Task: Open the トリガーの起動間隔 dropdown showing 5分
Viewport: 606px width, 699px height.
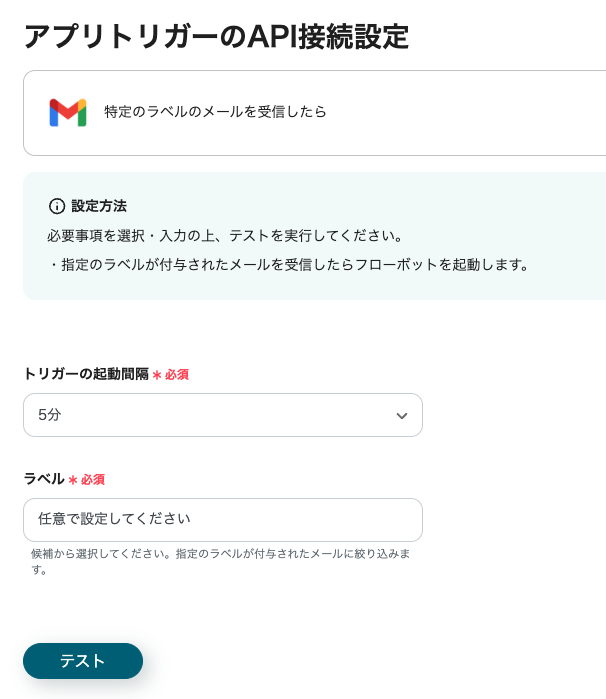Action: click(x=222, y=415)
